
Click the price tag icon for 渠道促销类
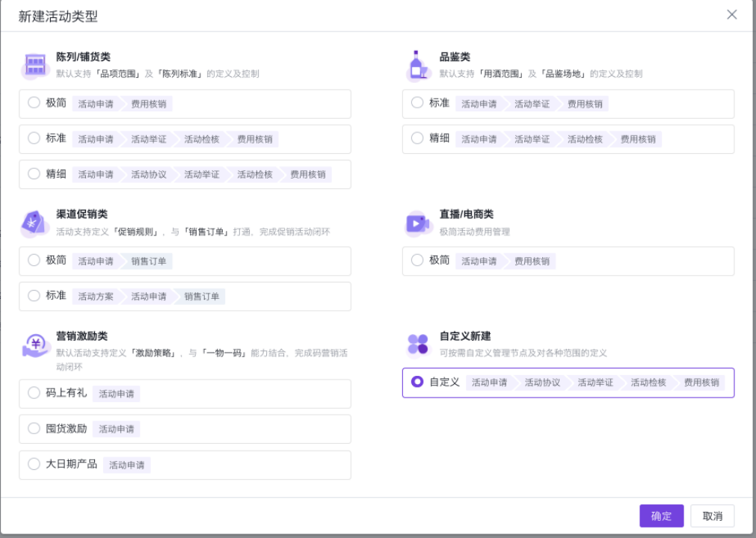(34, 223)
